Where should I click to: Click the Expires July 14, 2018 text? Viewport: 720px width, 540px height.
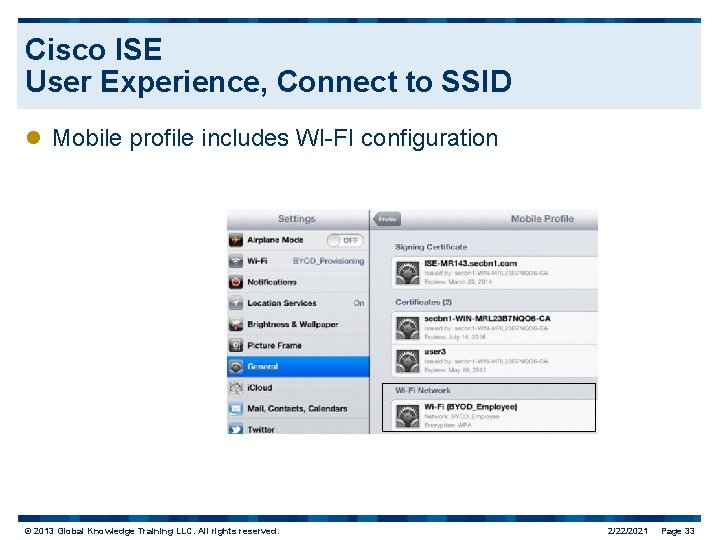[455, 337]
